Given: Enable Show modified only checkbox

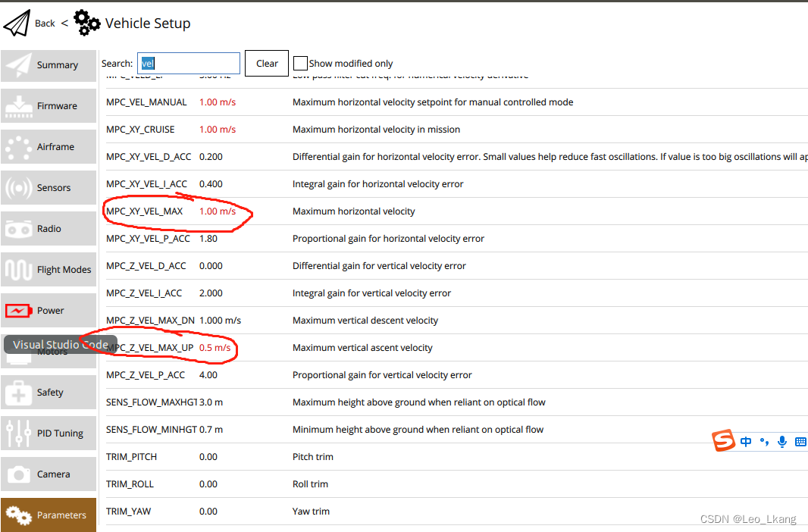Looking at the screenshot, I should pyautogui.click(x=300, y=64).
